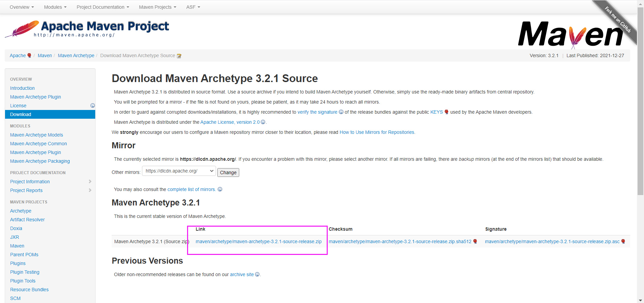Click the feather icon after the sha512 checksum link
Viewport: 644px width, 303px height.
click(x=475, y=241)
